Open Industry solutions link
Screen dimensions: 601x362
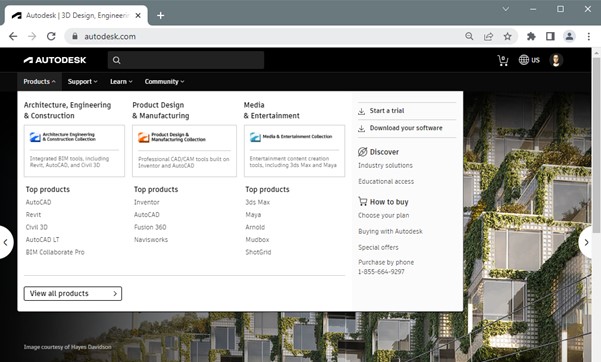point(385,165)
